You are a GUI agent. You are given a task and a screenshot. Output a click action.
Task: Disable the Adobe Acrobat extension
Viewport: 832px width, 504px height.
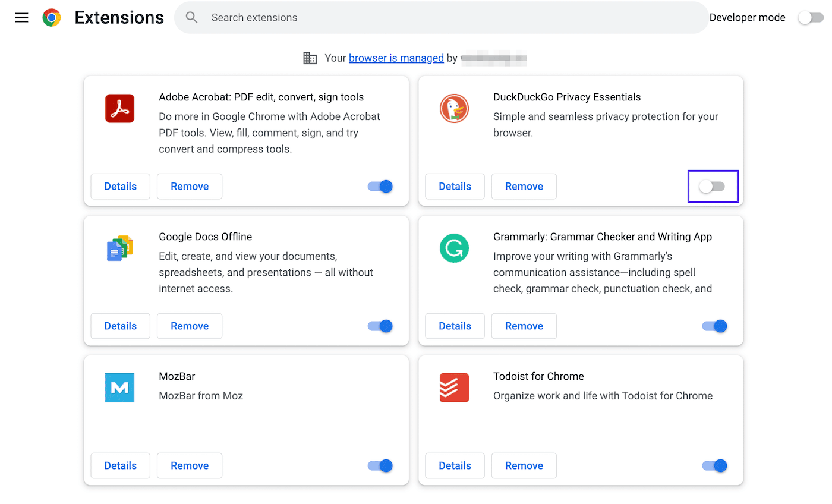[379, 186]
